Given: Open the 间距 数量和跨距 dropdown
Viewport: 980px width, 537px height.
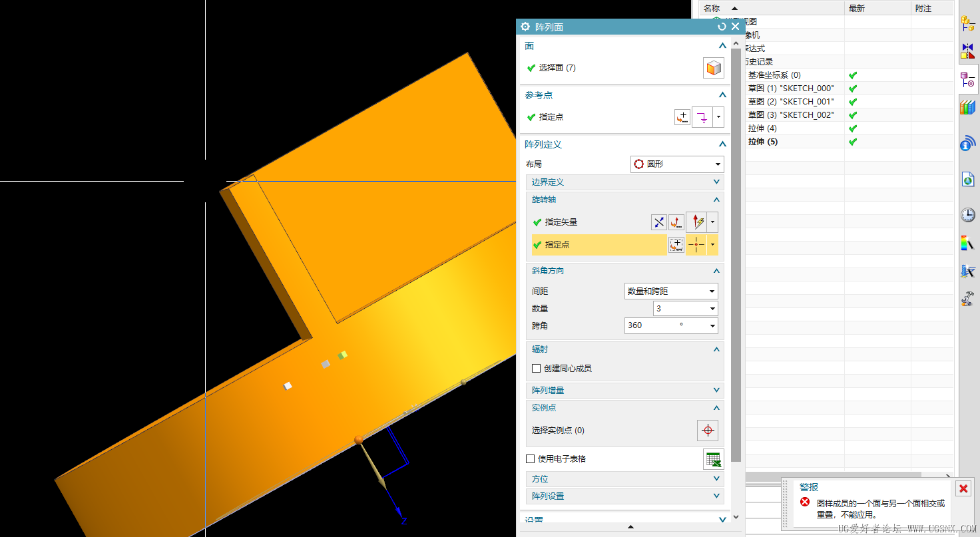Looking at the screenshot, I should click(671, 291).
